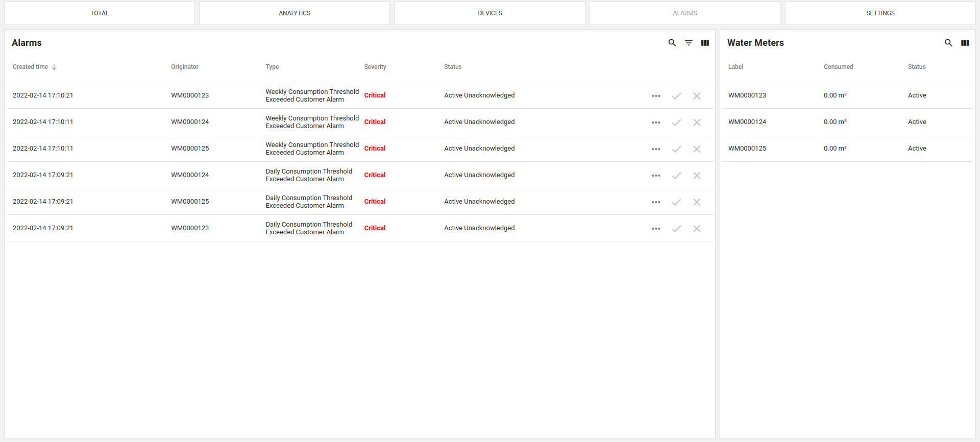Sort alarms by Originator column
Viewport: 980px width, 442px height.
(185, 67)
